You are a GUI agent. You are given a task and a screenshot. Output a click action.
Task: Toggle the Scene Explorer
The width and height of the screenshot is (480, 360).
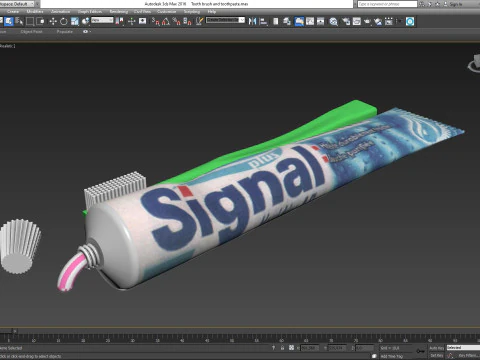pyautogui.click(x=276, y=22)
